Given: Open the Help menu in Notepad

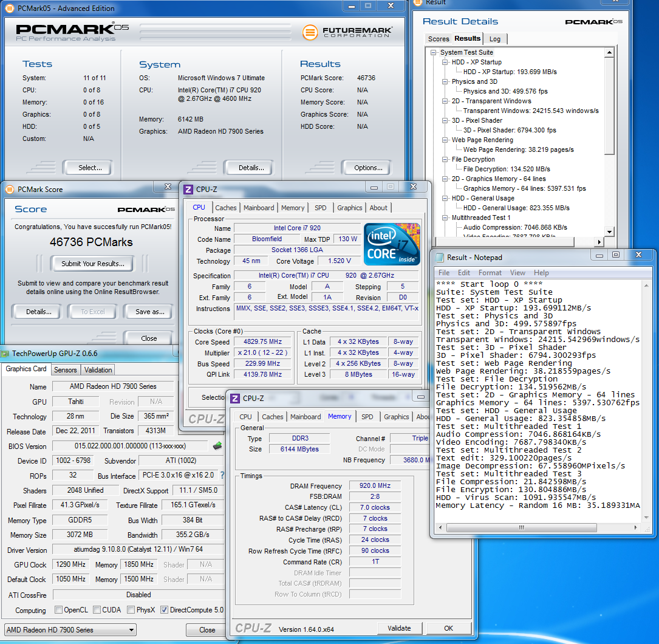Looking at the screenshot, I should (541, 273).
